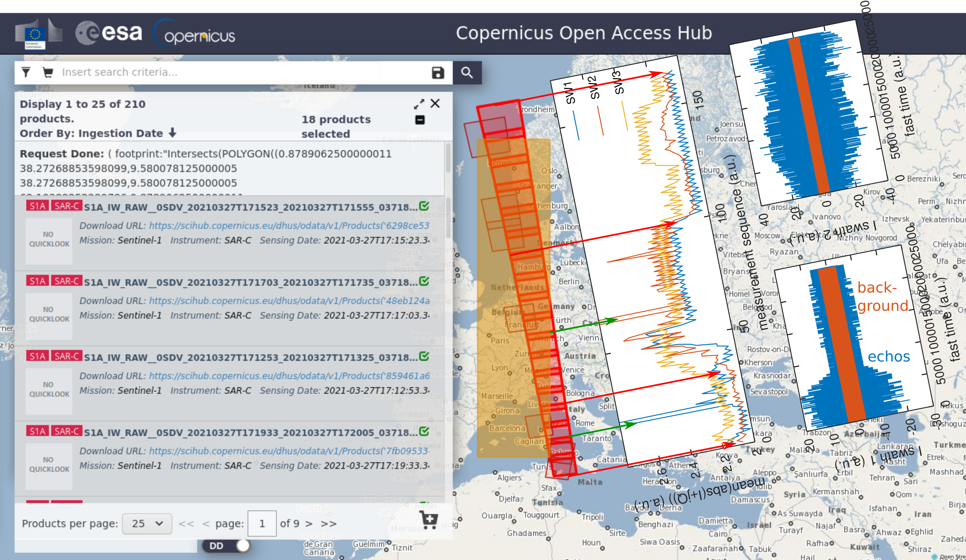Open download URL for product 859461a6
Screen dimensions: 966x560
289,376
